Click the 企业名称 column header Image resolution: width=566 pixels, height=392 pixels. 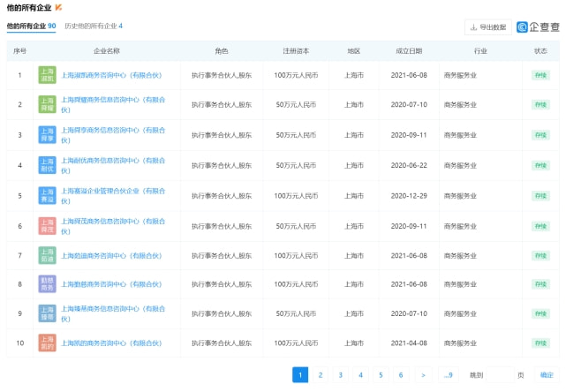(x=107, y=51)
